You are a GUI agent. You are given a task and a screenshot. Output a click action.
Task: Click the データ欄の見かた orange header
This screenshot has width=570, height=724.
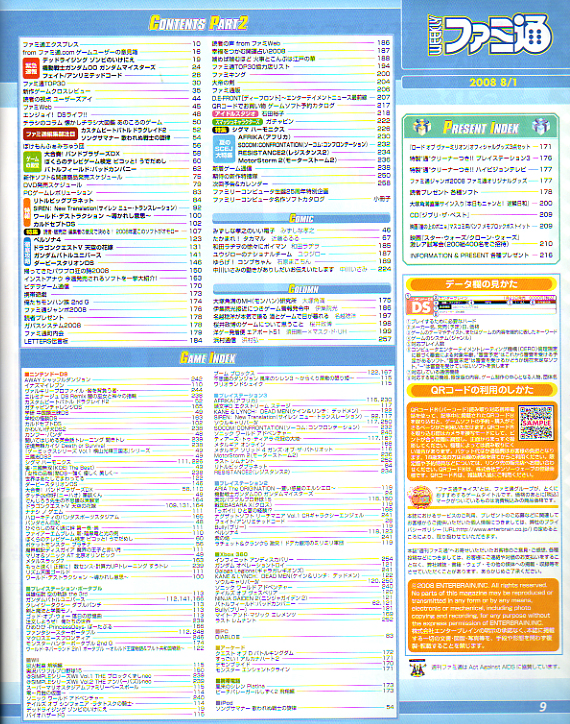481,284
